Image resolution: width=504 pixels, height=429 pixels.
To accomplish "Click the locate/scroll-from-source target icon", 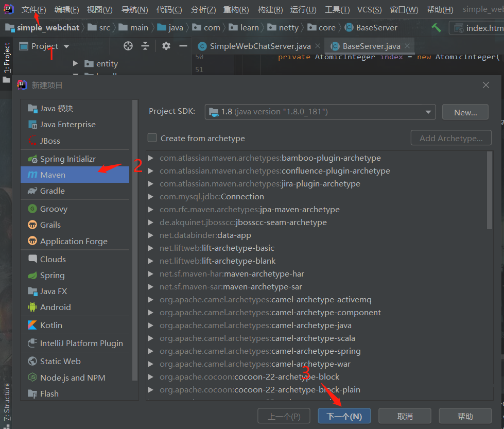I will [128, 46].
